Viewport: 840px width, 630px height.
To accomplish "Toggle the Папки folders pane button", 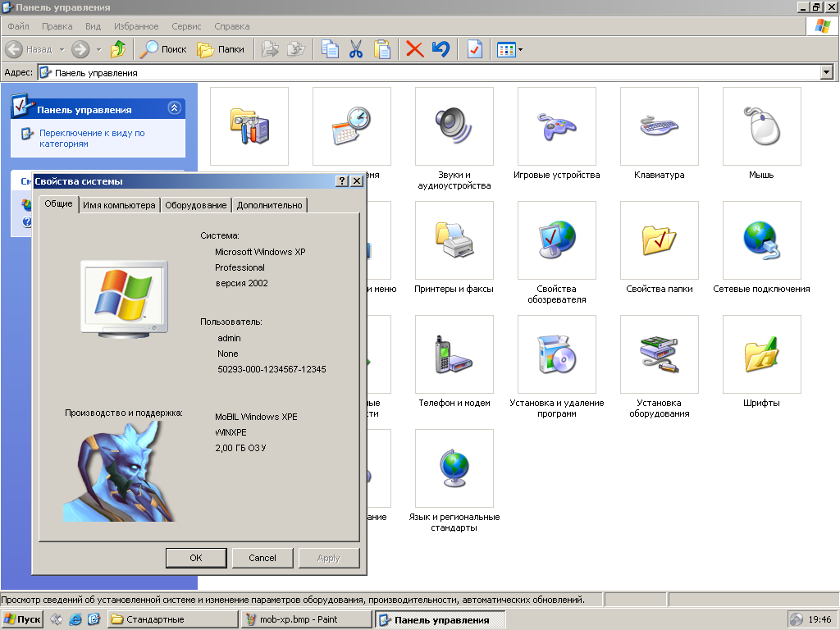I will click(x=220, y=49).
